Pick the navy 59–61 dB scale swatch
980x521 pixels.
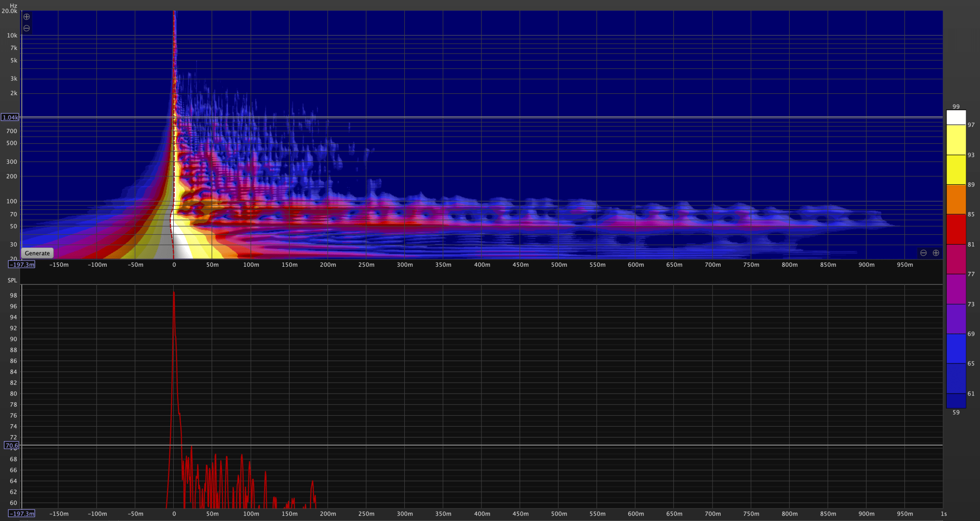point(956,401)
